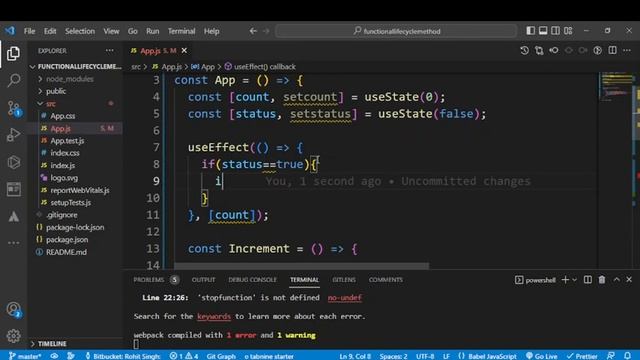Viewport: 640px width, 360px height.
Task: Open changes compare icon in editor toolbar
Action: (x=539, y=50)
